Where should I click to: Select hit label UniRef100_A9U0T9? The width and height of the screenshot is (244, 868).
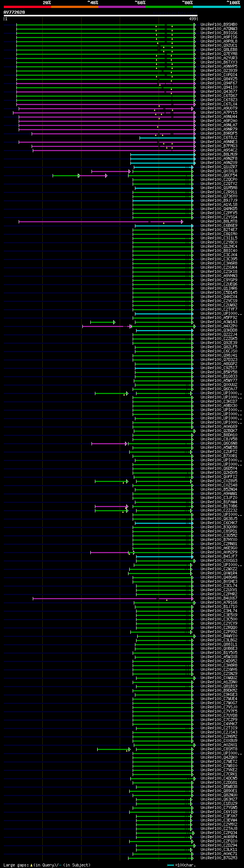tap(219, 108)
